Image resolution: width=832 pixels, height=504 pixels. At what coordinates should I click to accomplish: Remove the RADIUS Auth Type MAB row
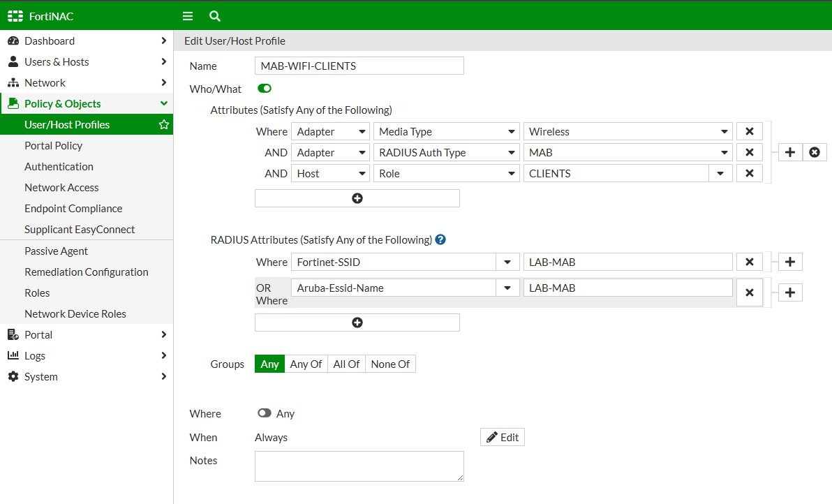749,153
